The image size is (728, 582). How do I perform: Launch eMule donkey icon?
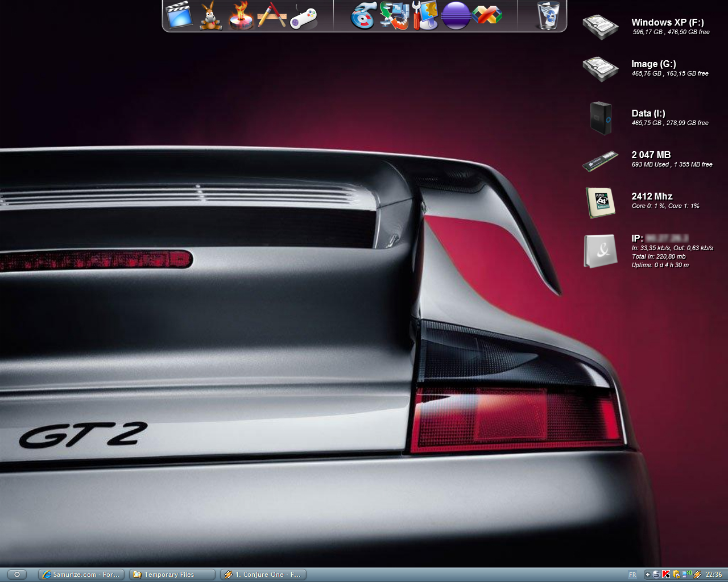click(x=210, y=15)
